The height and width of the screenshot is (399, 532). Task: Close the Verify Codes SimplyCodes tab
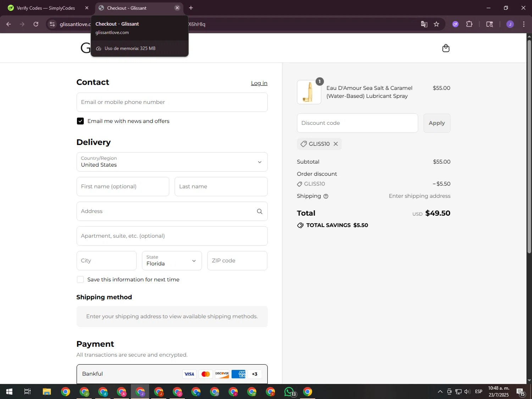pos(87,8)
